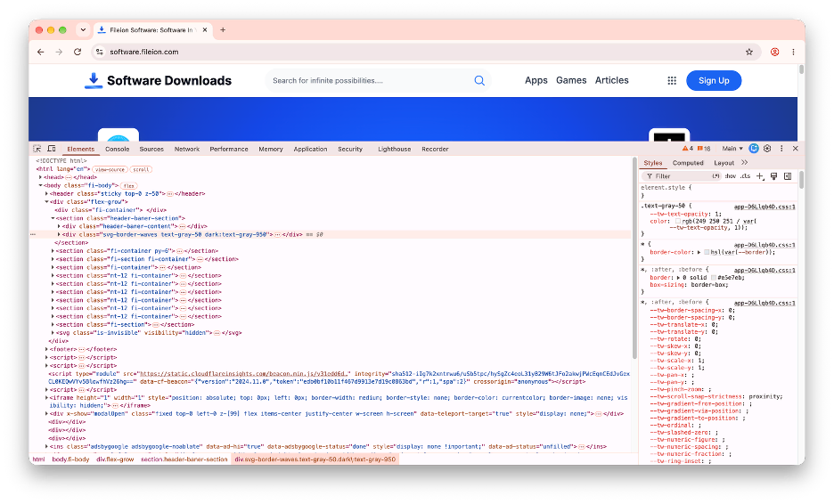Toggle the device toolbar icon
Image resolution: width=834 pixels, height=504 pixels.
pyautogui.click(x=52, y=149)
